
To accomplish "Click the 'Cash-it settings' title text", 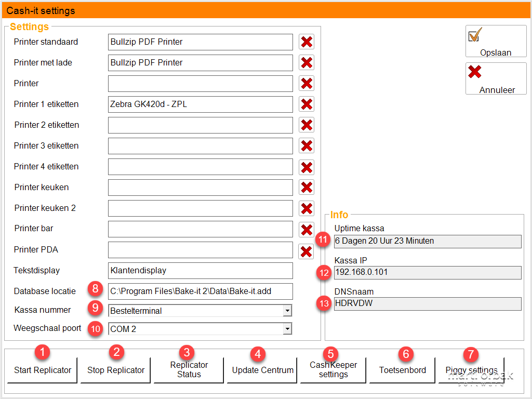I will pyautogui.click(x=41, y=10).
